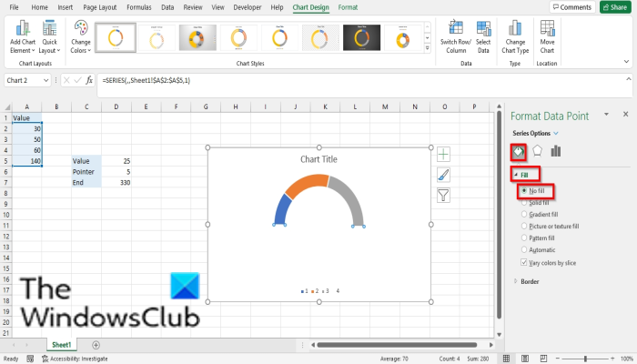Switch to Normal view in status bar
Image resolution: width=637 pixels, height=364 pixels.
[506, 359]
